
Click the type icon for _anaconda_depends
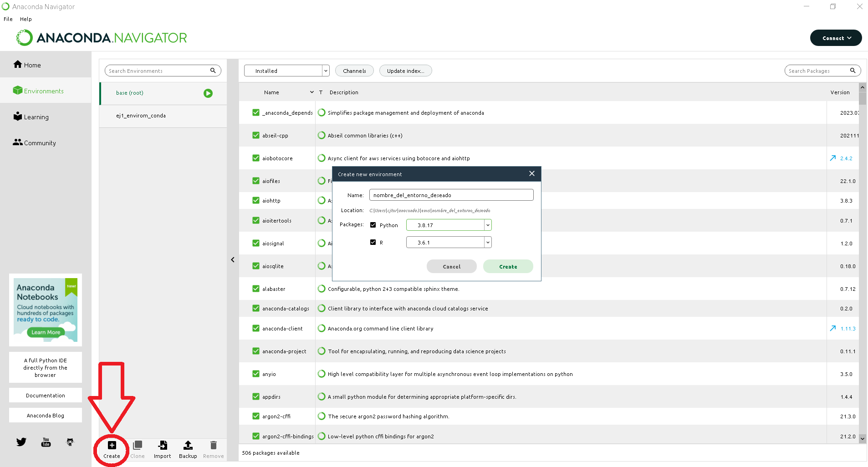322,112
